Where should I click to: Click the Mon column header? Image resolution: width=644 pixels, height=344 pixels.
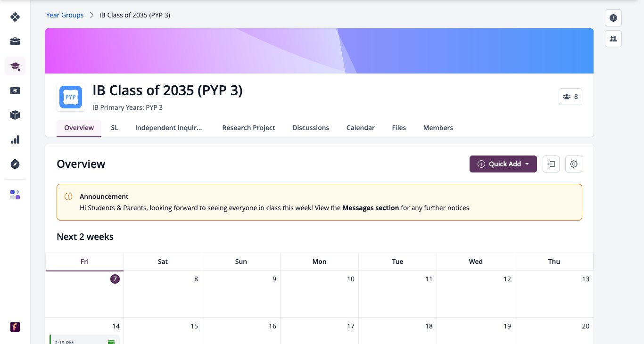[319, 262]
